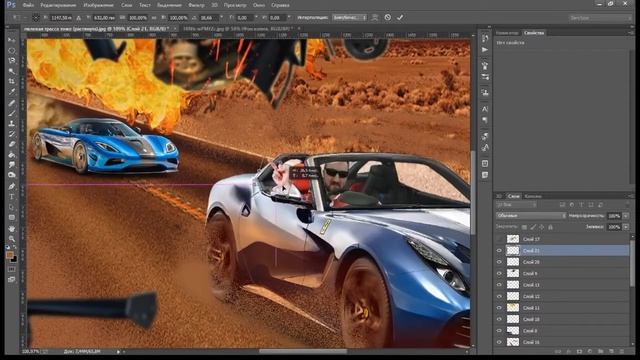Viewport: 640px width, 360px height.
Task: Click thumbnail of layer Слой 11
Action: coord(513,307)
